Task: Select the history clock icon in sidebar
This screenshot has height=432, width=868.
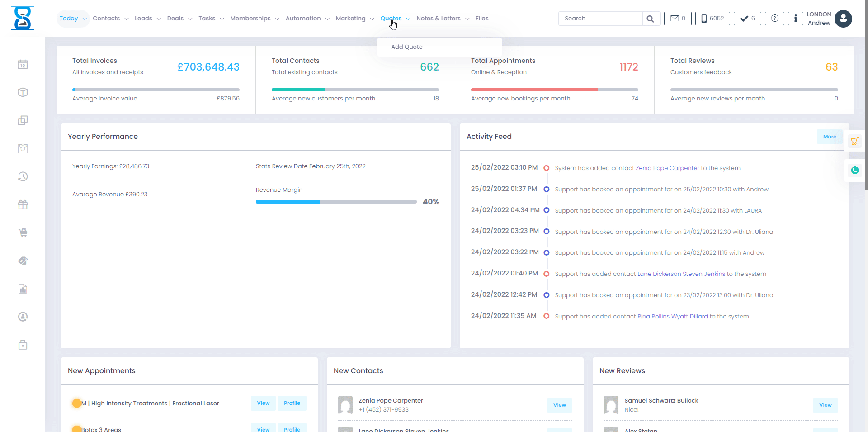Action: (x=23, y=176)
